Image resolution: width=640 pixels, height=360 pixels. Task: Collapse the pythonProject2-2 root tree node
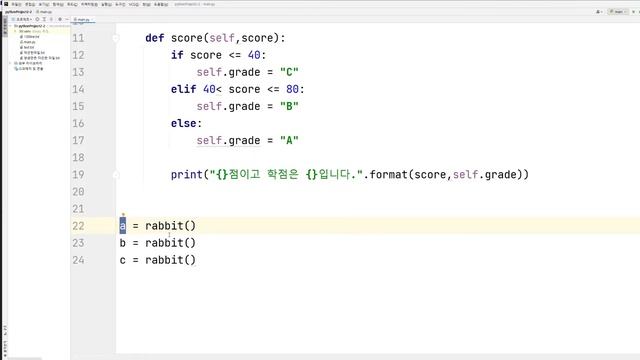coord(11,26)
